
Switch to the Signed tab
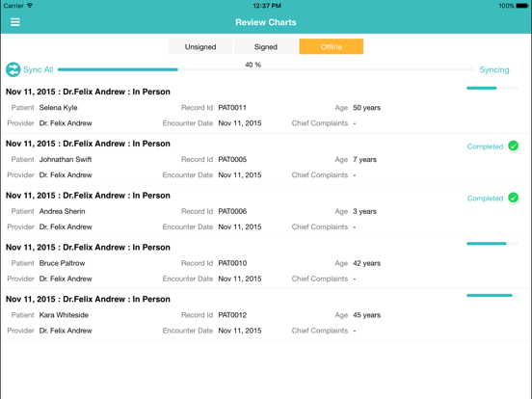point(266,46)
